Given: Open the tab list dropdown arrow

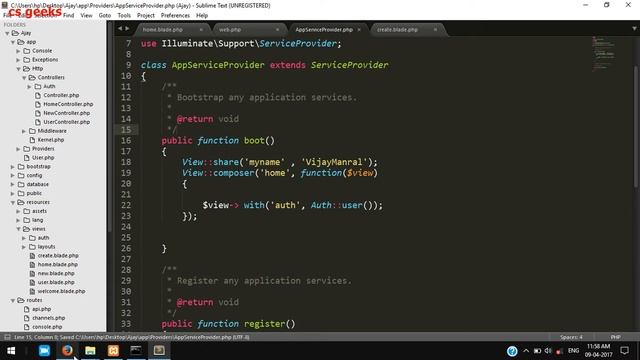Looking at the screenshot, I should pos(634,29).
